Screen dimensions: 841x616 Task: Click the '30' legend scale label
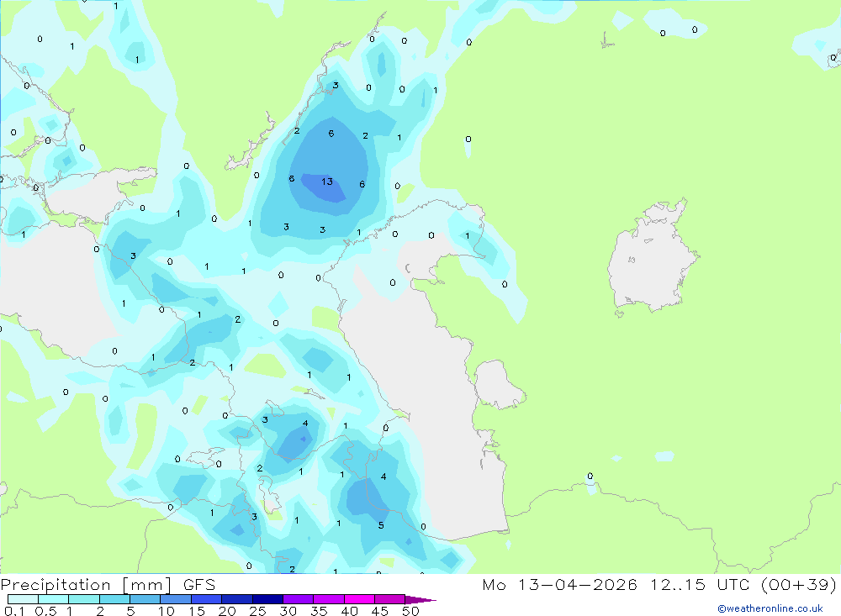coord(288,611)
